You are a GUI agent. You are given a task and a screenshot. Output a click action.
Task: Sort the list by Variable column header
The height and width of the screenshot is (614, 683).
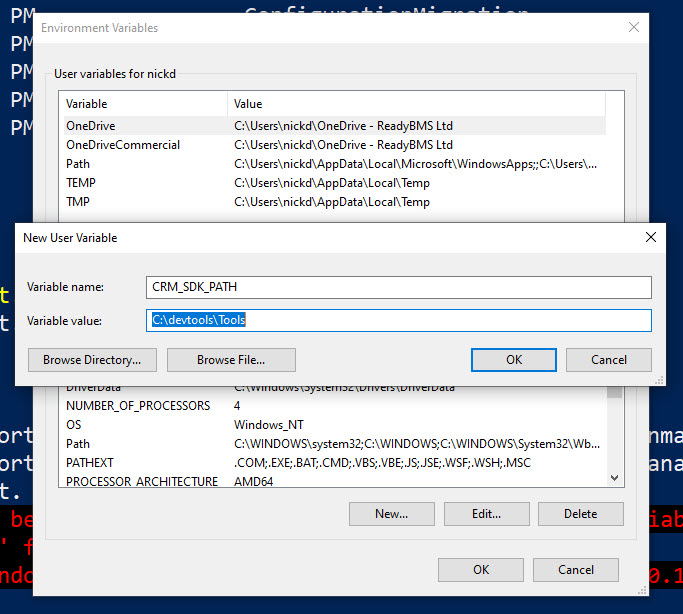coord(144,104)
